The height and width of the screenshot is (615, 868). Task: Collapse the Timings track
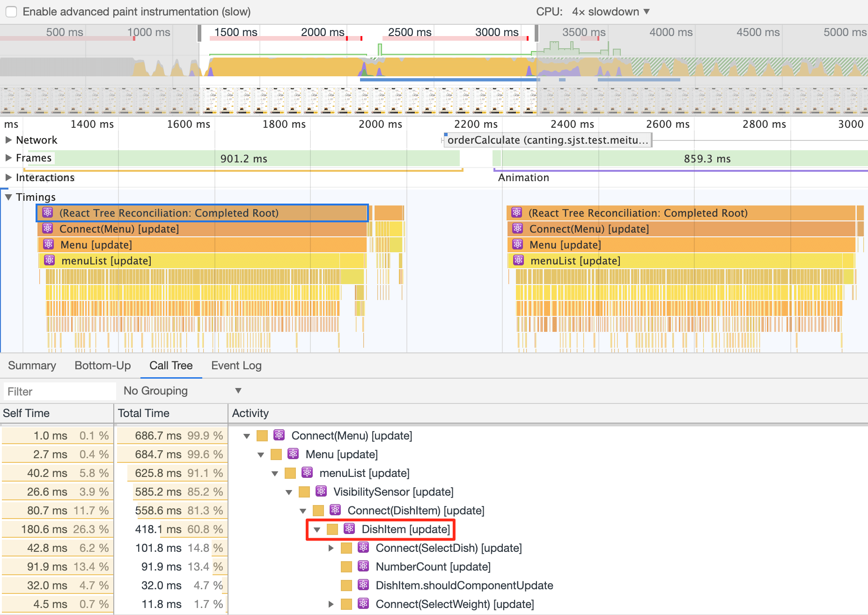click(x=8, y=197)
